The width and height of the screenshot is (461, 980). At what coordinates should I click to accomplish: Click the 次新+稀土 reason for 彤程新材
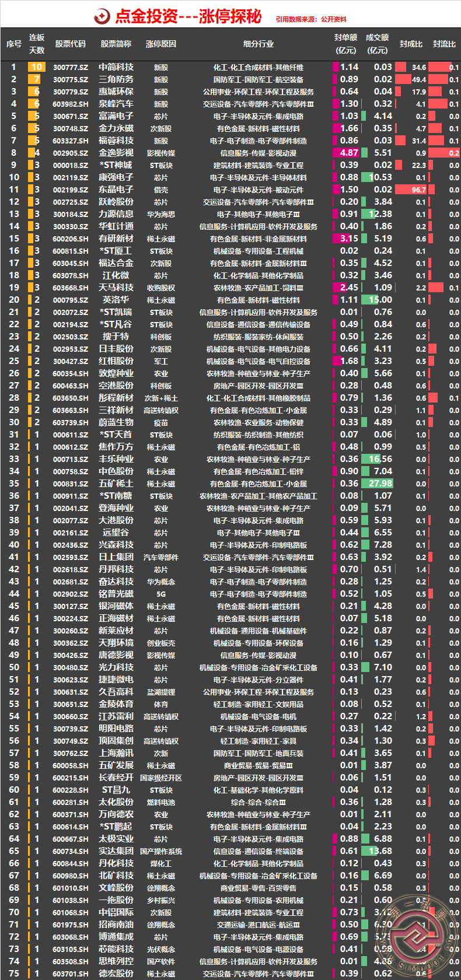click(161, 398)
